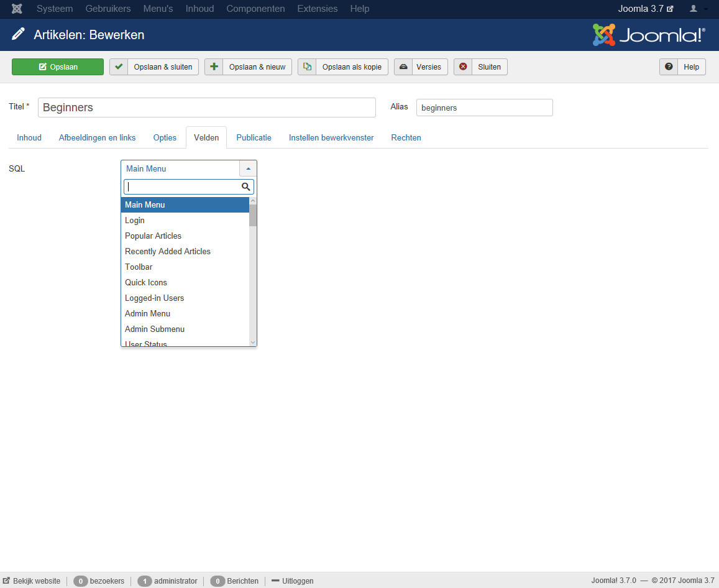Switch to the Afbeeldingen en links tab

(97, 138)
